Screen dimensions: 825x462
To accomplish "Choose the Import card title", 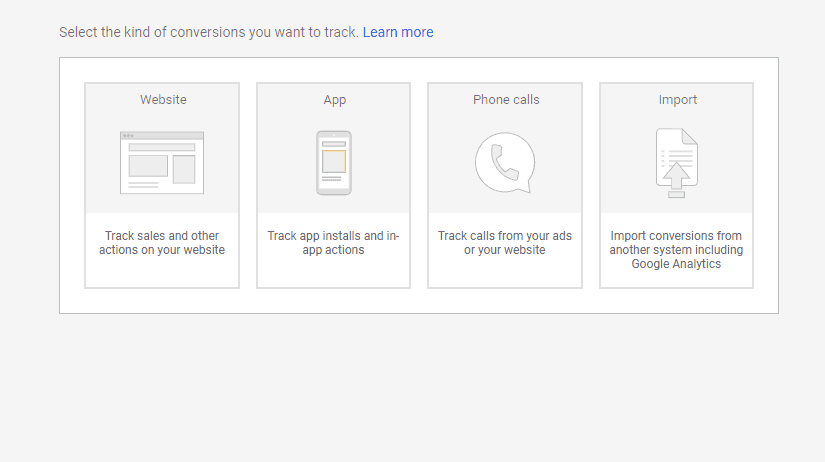I will click(677, 100).
